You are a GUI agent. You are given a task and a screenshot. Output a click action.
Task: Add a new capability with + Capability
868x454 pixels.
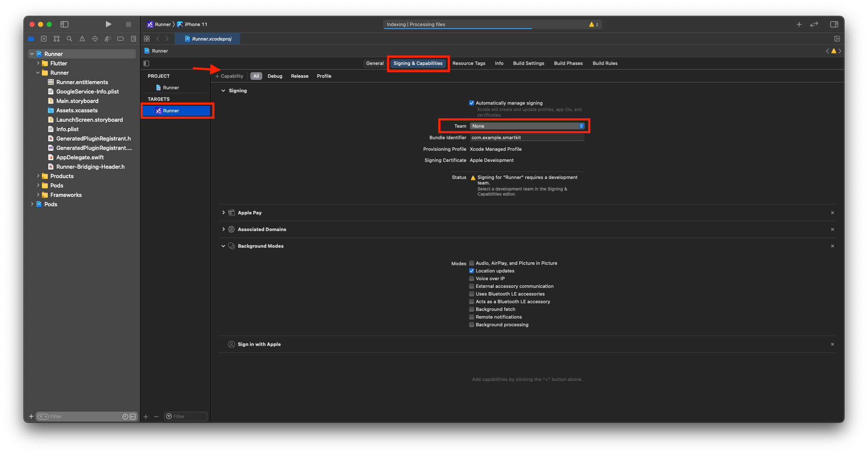click(x=229, y=76)
